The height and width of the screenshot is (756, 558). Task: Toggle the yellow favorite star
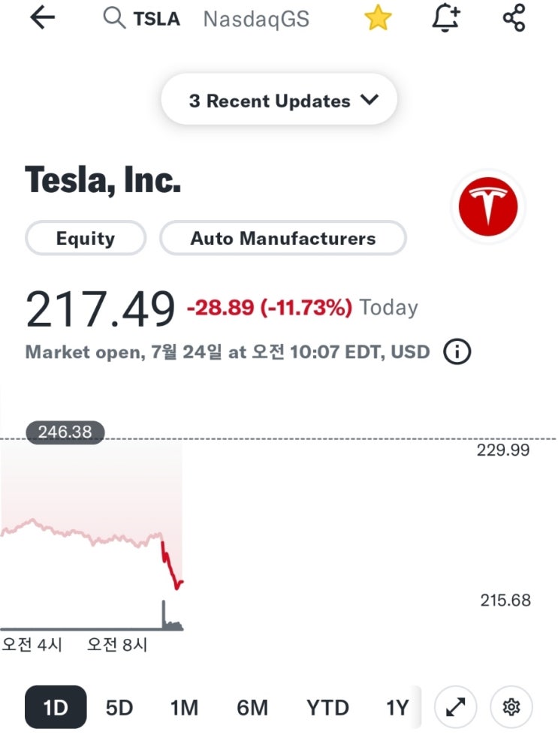click(378, 19)
